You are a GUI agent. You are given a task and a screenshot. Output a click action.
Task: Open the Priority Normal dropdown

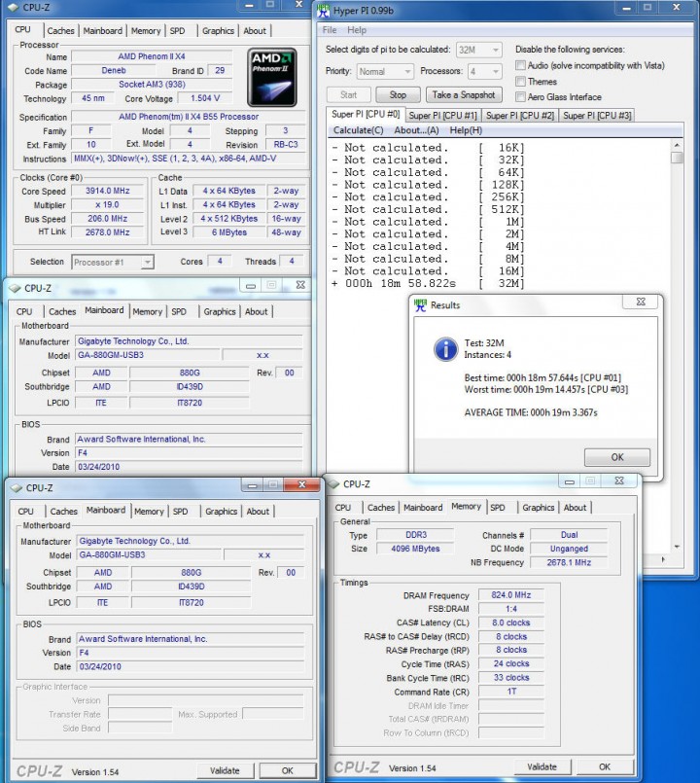pos(385,71)
